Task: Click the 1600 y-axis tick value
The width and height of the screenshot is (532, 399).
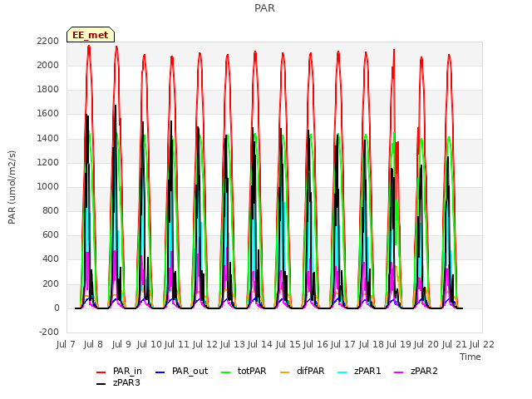Action: point(48,114)
